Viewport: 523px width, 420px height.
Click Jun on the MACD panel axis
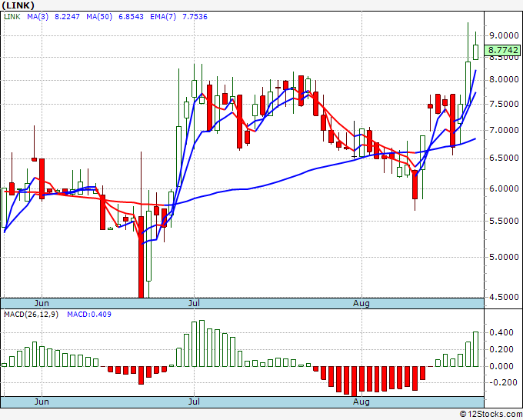click(42, 402)
